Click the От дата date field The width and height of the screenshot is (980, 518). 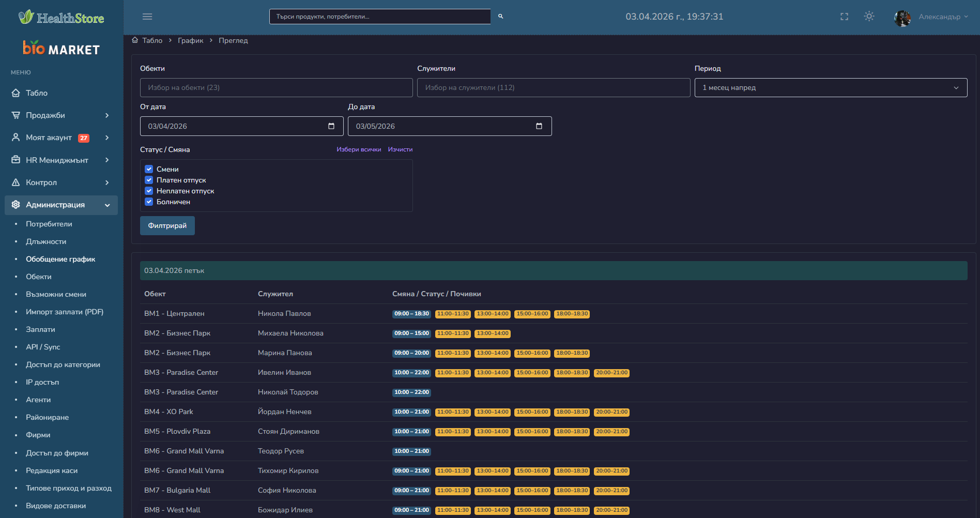(242, 126)
